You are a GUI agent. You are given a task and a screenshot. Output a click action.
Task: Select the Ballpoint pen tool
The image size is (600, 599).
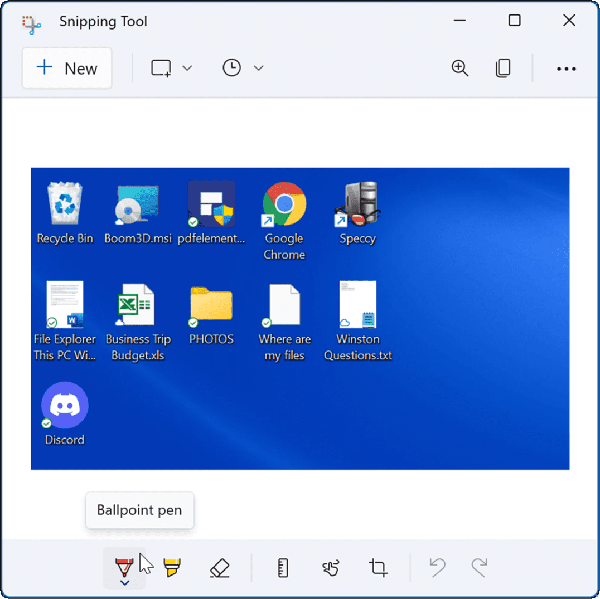pos(124,567)
